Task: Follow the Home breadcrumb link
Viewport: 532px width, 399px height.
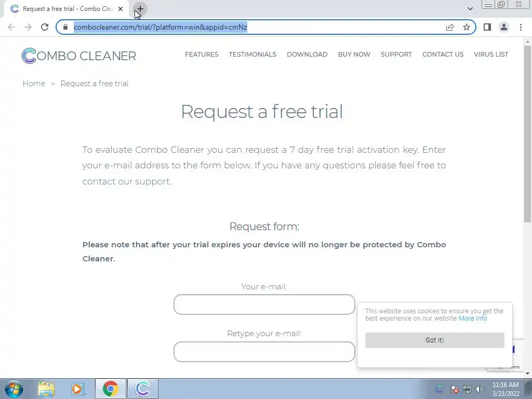Action: pyautogui.click(x=34, y=84)
